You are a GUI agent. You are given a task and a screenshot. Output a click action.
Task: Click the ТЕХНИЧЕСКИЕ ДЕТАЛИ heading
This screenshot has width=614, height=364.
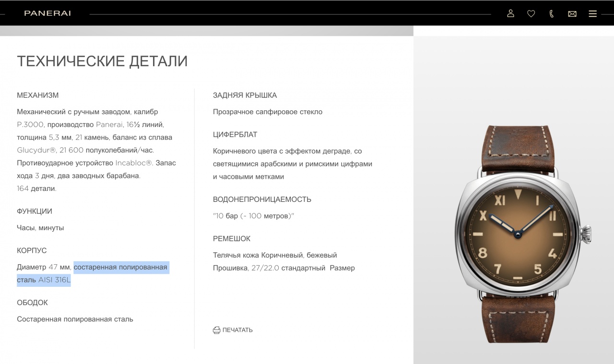tap(102, 61)
